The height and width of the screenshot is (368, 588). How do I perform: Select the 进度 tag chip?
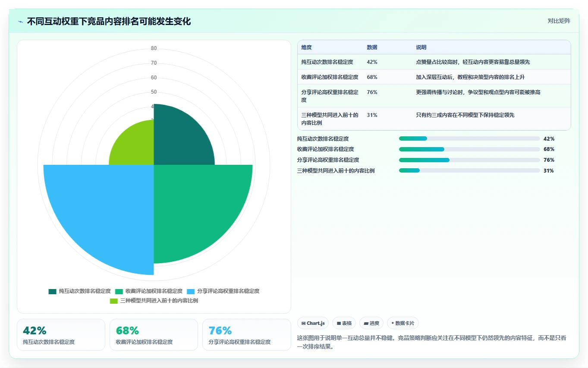pyautogui.click(x=371, y=323)
